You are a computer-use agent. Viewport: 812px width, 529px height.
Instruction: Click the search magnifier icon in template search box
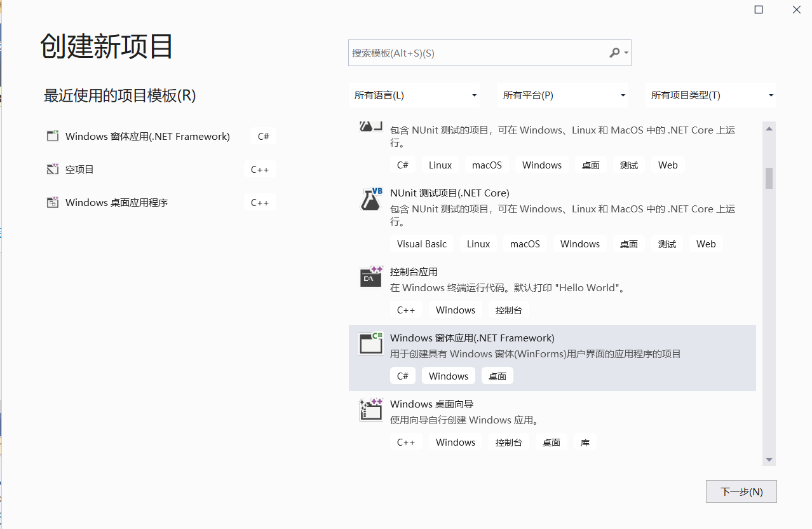point(614,53)
